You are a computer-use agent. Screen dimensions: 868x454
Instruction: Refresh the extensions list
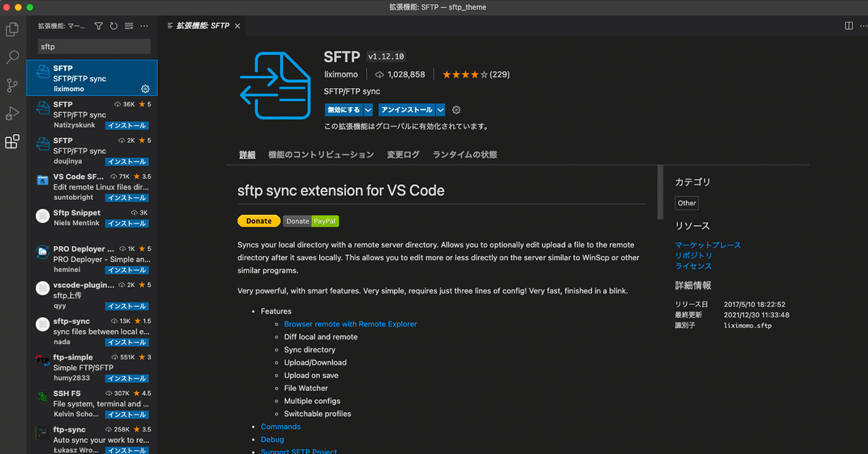pos(113,26)
